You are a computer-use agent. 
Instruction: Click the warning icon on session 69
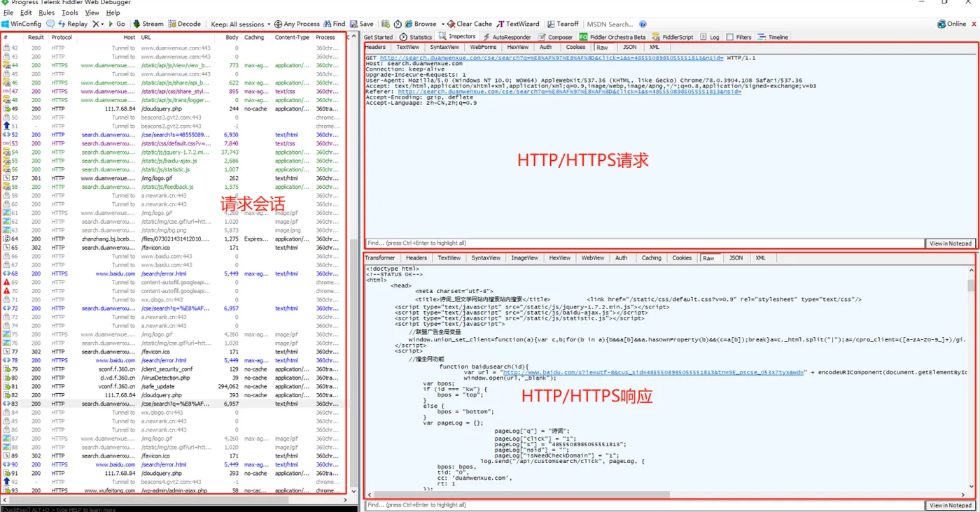coord(6,282)
